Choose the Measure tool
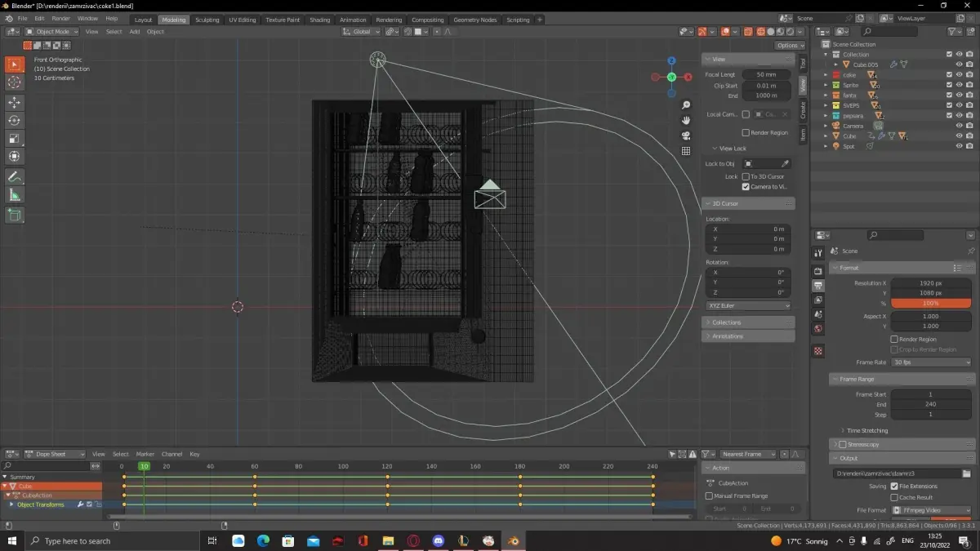This screenshot has width=980, height=551. [15, 194]
